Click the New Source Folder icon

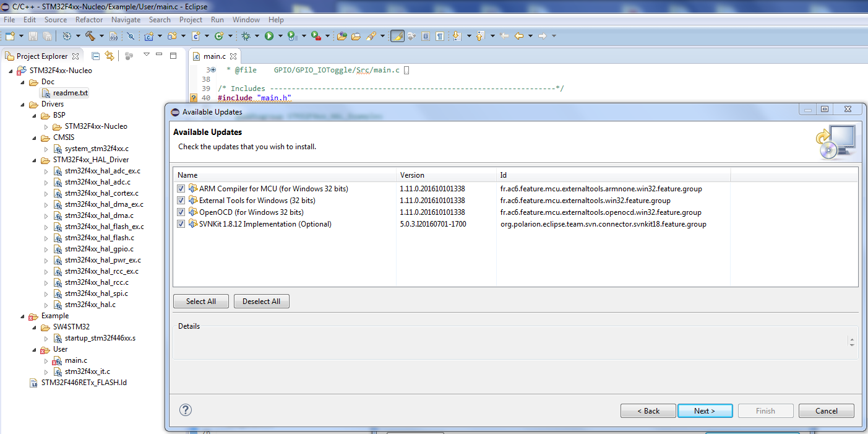click(x=172, y=36)
